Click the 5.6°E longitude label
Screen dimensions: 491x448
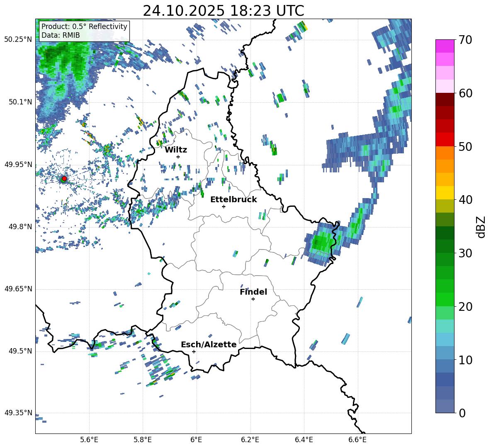[x=89, y=440]
